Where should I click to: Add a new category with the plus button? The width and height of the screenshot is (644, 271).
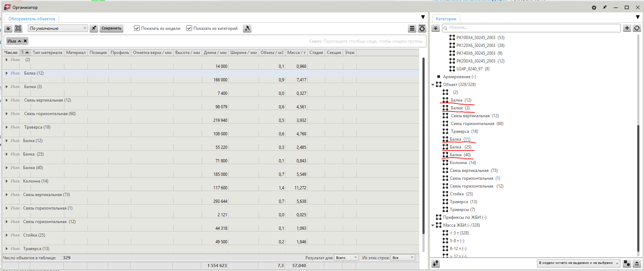point(627,28)
